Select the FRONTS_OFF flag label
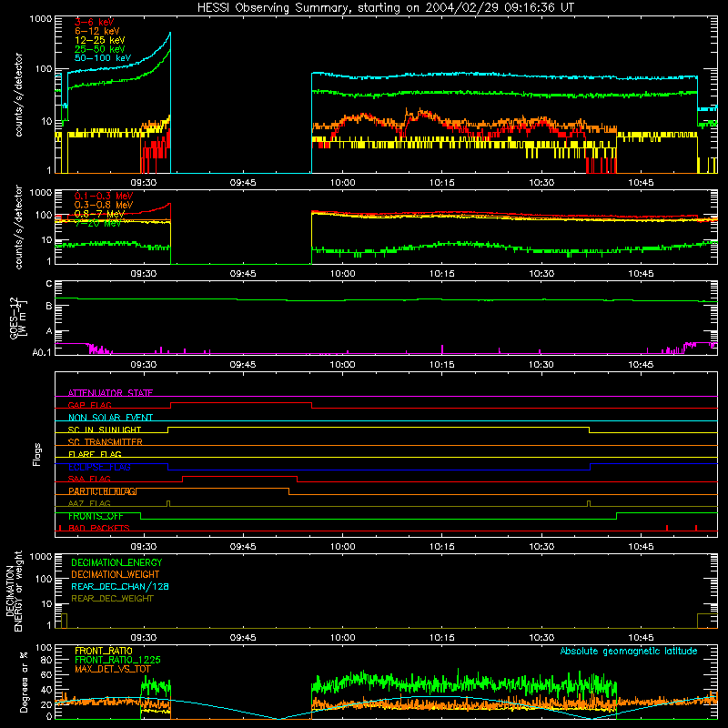Image resolution: width=728 pixels, height=728 pixels. pos(96,516)
